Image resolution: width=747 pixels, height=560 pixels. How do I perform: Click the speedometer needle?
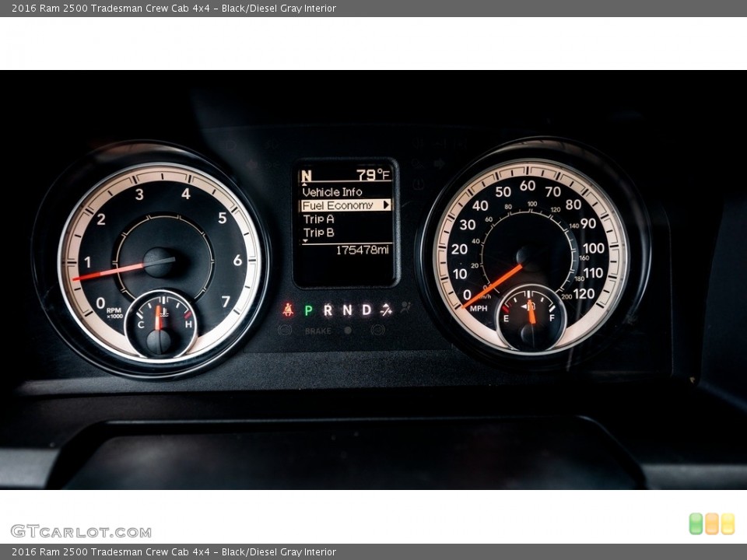pos(493,285)
